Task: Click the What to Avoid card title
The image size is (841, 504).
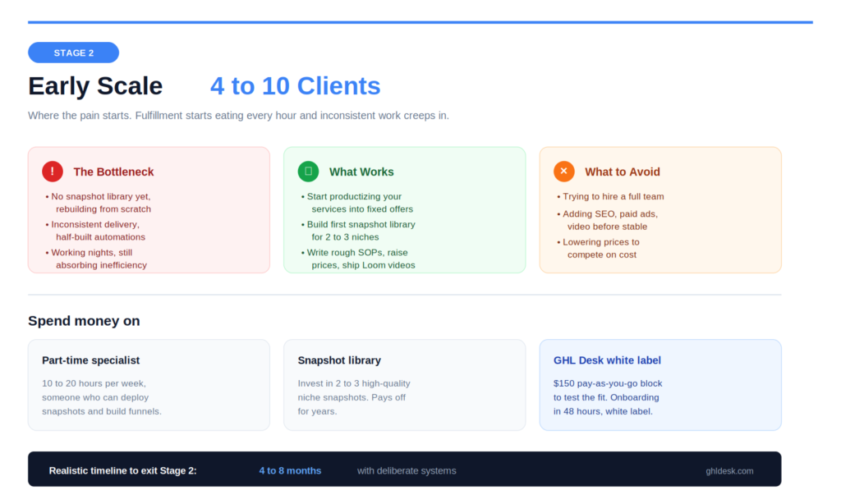Action: (623, 172)
